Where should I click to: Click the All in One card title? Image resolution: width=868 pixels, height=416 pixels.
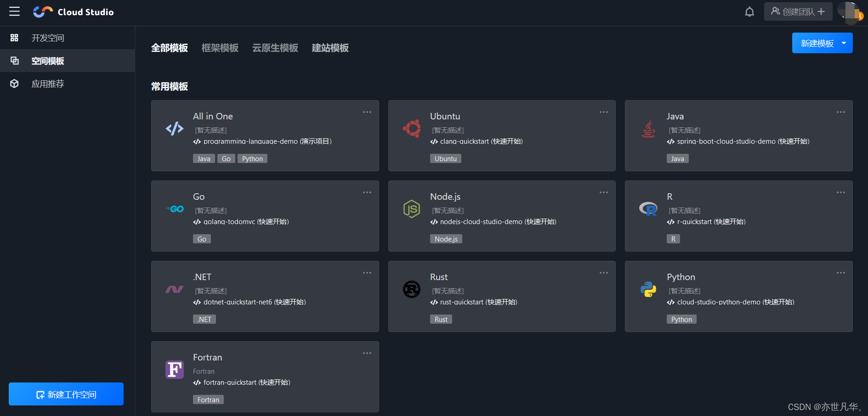point(213,116)
